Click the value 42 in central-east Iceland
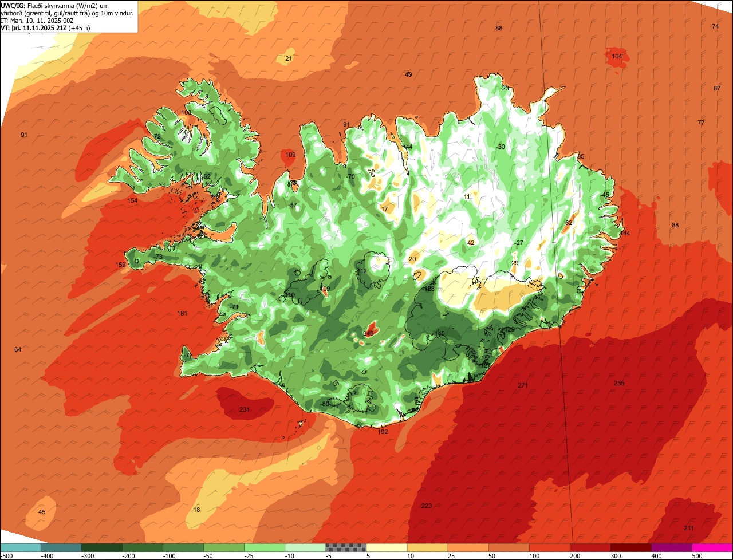The width and height of the screenshot is (733, 560). [471, 243]
